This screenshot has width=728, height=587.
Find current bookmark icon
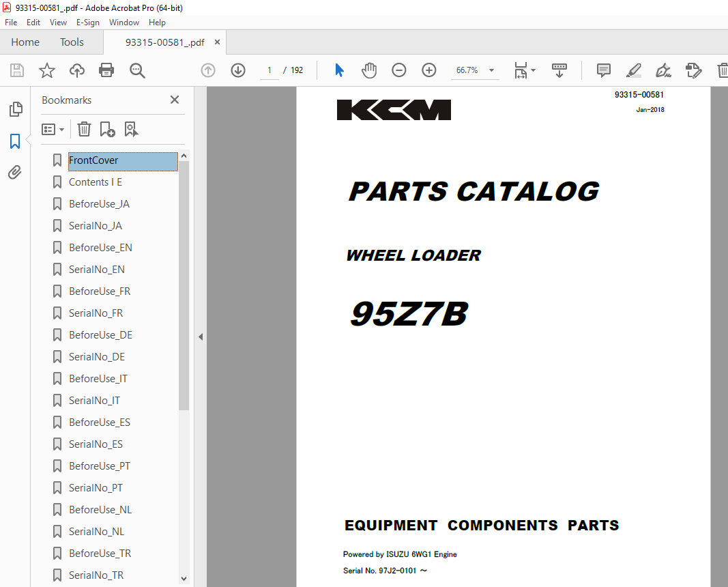[x=132, y=129]
